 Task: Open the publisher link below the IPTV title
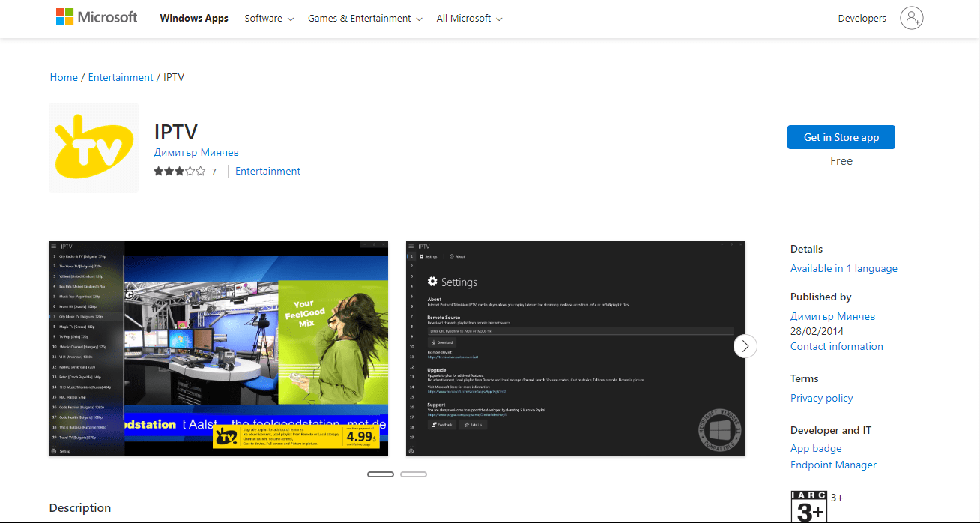point(196,152)
